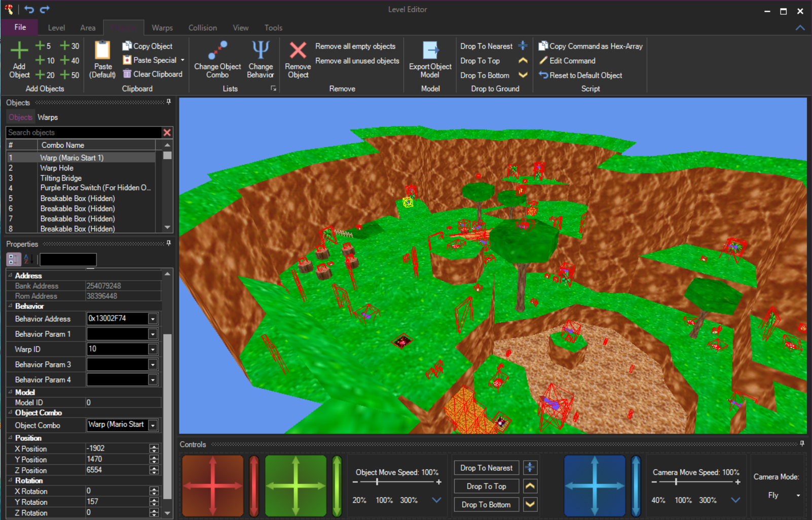This screenshot has height=520, width=812.
Task: Open Paste Special dropdown arrow
Action: click(x=182, y=60)
